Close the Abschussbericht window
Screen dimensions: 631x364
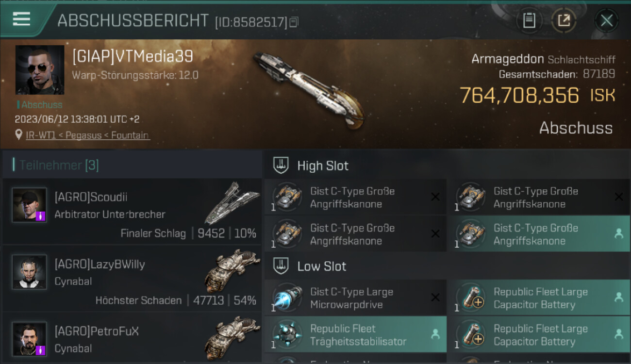click(607, 21)
